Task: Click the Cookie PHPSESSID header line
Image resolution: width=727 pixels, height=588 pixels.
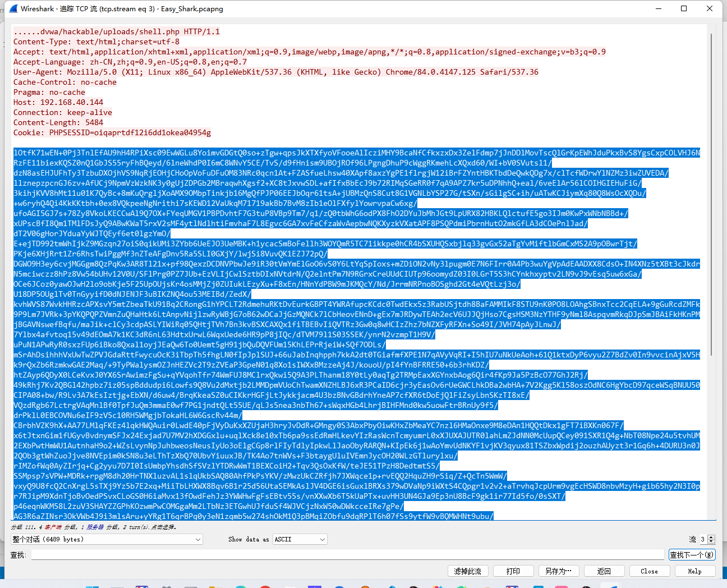Action: (112, 132)
